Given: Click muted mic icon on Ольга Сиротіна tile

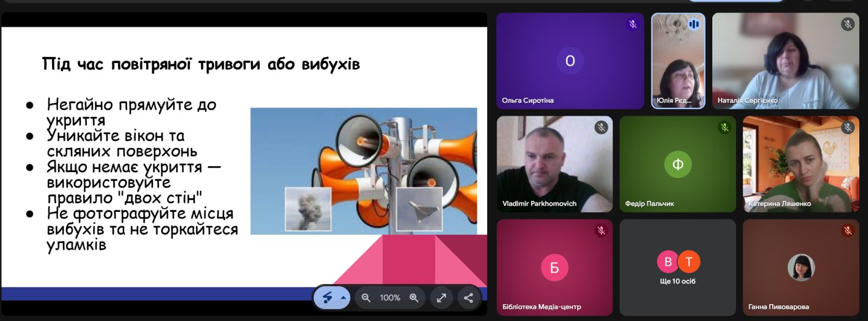Looking at the screenshot, I should 632,24.
